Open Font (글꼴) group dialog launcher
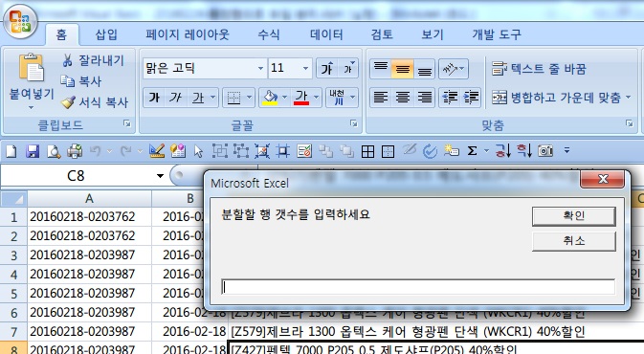This screenshot has height=354, width=644. (x=353, y=123)
